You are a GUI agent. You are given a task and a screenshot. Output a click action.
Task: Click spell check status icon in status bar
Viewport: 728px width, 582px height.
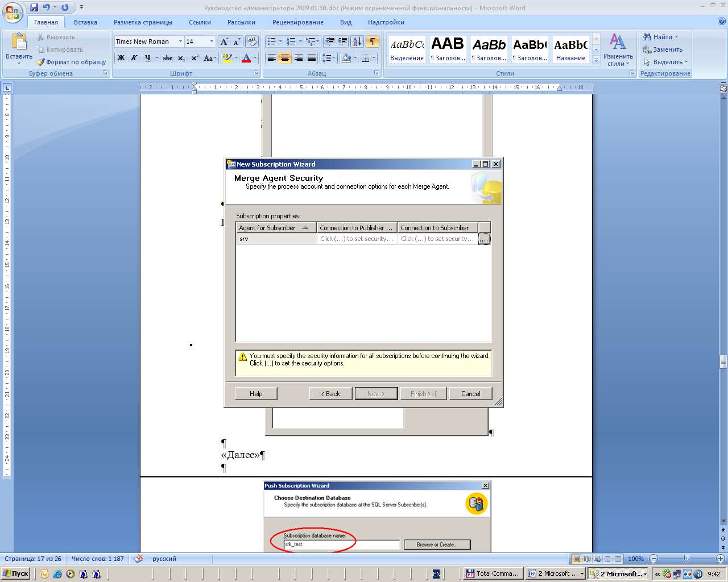pyautogui.click(x=138, y=559)
